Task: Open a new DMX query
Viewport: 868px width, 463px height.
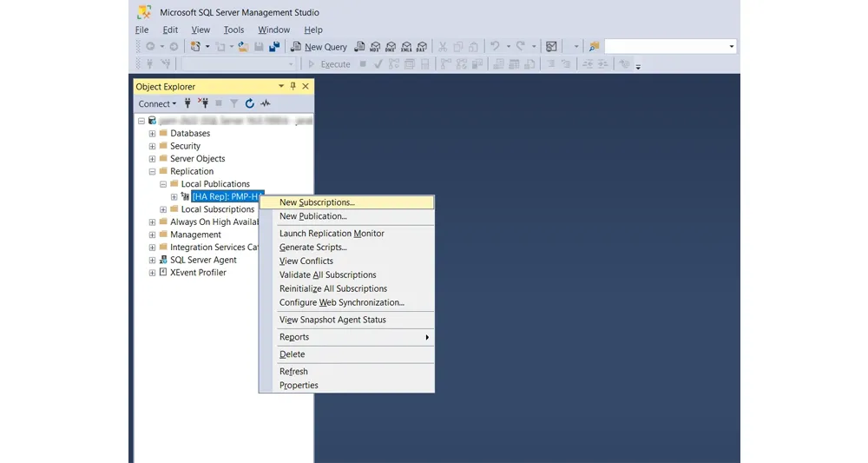Action: (x=391, y=47)
